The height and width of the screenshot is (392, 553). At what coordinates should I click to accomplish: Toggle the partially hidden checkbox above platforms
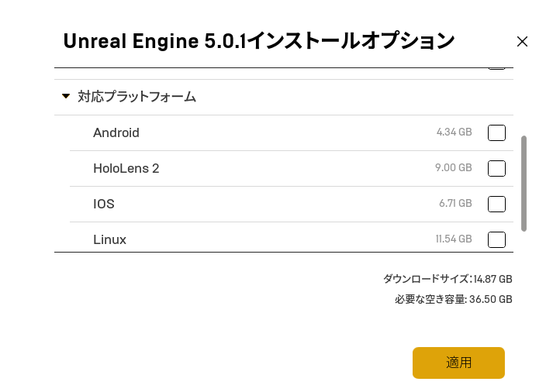click(x=496, y=67)
